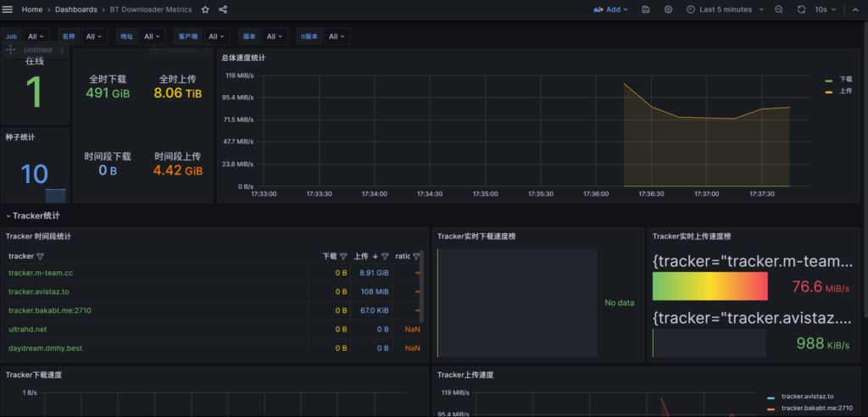
Task: Open ultrahd.net link in table
Action: point(28,329)
